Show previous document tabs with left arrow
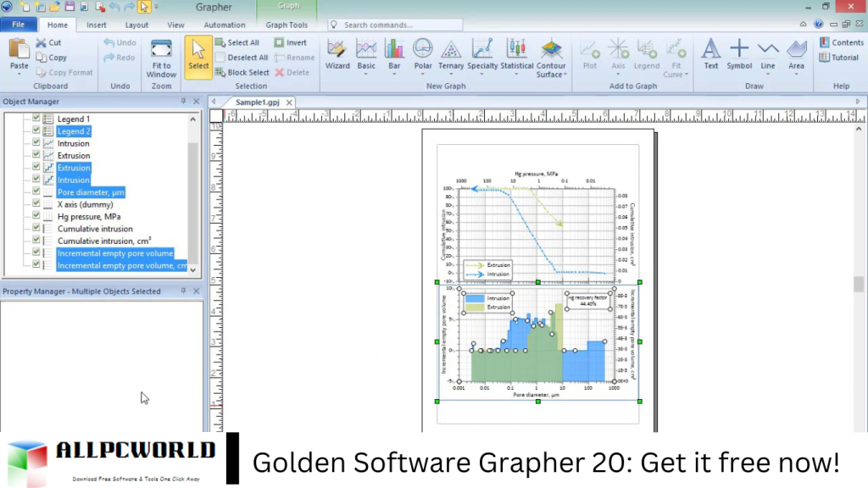This screenshot has width=868, height=488. (214, 102)
